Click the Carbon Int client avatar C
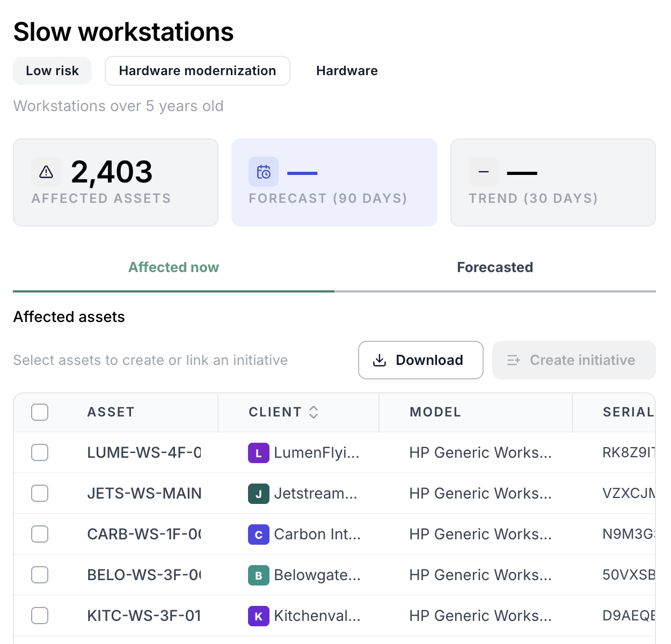 click(258, 535)
